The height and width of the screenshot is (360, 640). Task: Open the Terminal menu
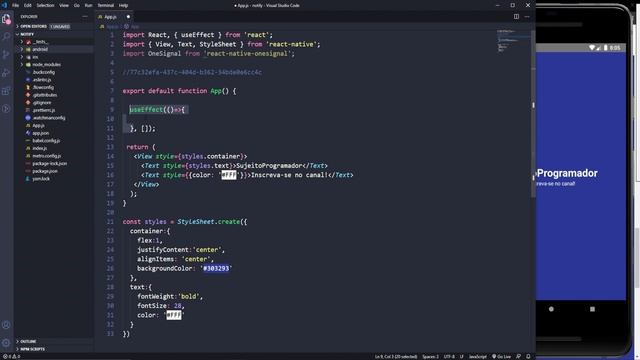click(x=106, y=5)
